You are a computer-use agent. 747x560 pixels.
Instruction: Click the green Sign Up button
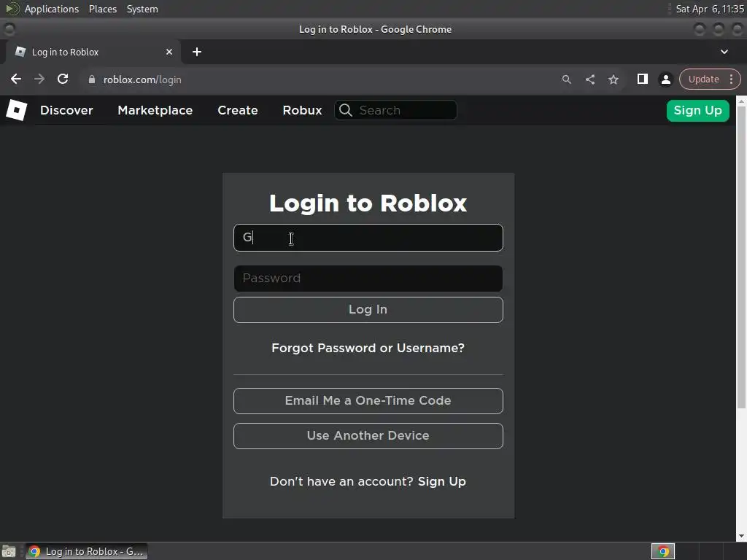coord(697,111)
